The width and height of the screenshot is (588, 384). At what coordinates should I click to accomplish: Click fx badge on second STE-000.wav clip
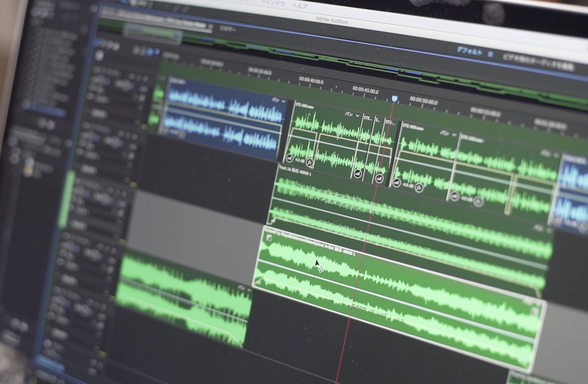coord(419,187)
